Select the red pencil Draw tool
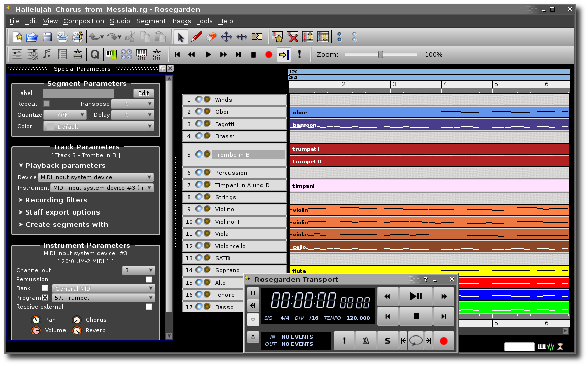The height and width of the screenshot is (366, 588). pyautogui.click(x=197, y=37)
